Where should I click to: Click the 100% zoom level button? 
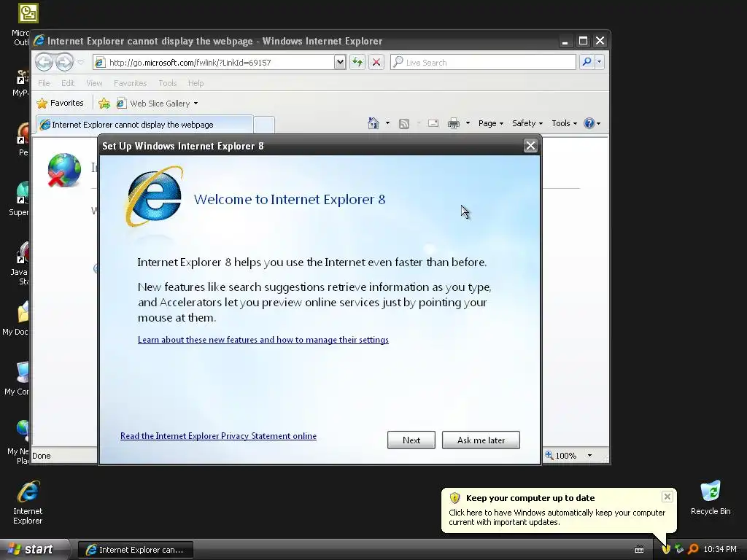tap(561, 455)
